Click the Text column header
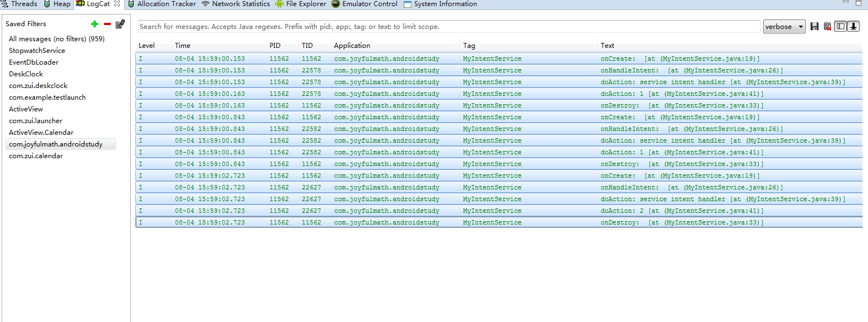Screen dimensions: 868x322 [x=730, y=46]
